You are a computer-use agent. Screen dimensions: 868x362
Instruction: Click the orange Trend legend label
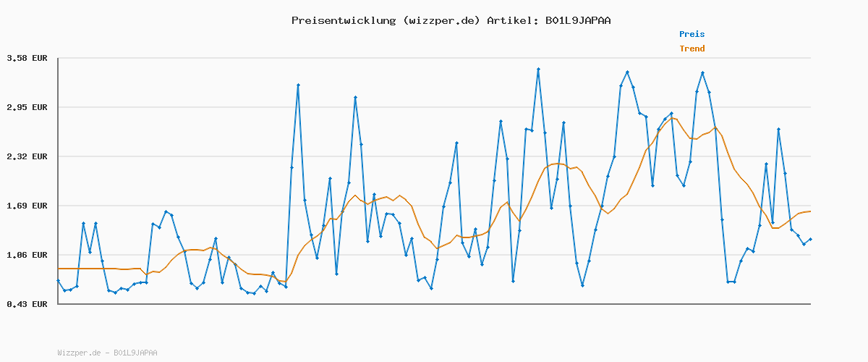(692, 49)
